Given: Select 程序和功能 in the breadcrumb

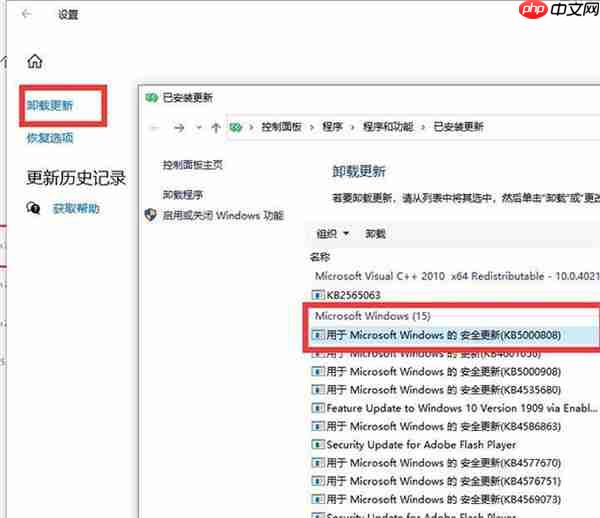Looking at the screenshot, I should coord(388,127).
